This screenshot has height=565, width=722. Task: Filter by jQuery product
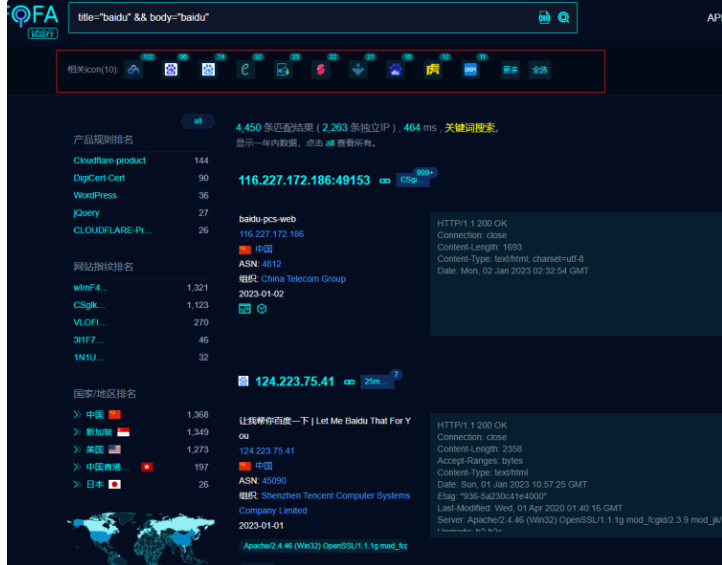86,213
